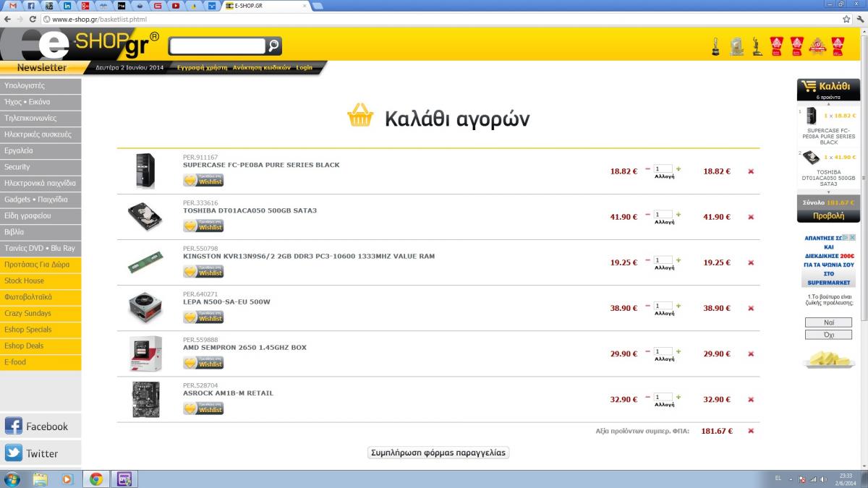Click Συμπλήρωση φόρμας παραγγελίας button
Screen dimensions: 868x488
(x=438, y=453)
